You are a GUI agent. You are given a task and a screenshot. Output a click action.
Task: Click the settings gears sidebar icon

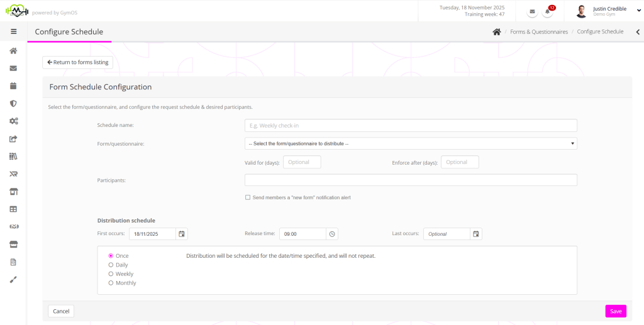(x=13, y=121)
